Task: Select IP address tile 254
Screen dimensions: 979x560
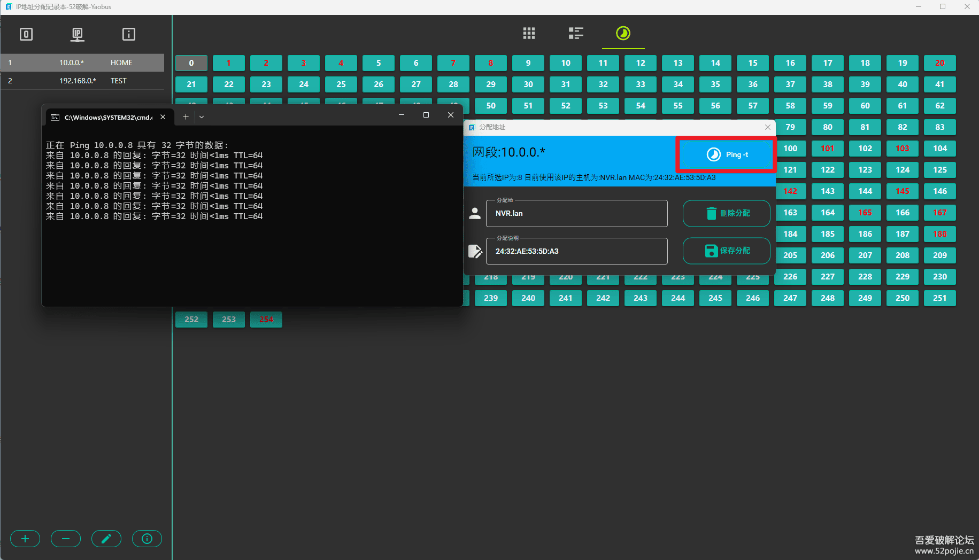Action: coord(266,320)
